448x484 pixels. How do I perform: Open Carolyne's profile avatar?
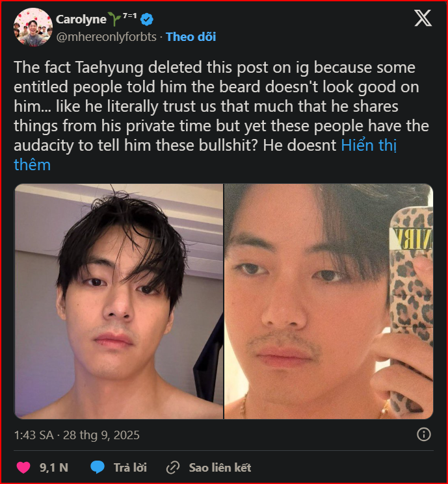point(33,27)
